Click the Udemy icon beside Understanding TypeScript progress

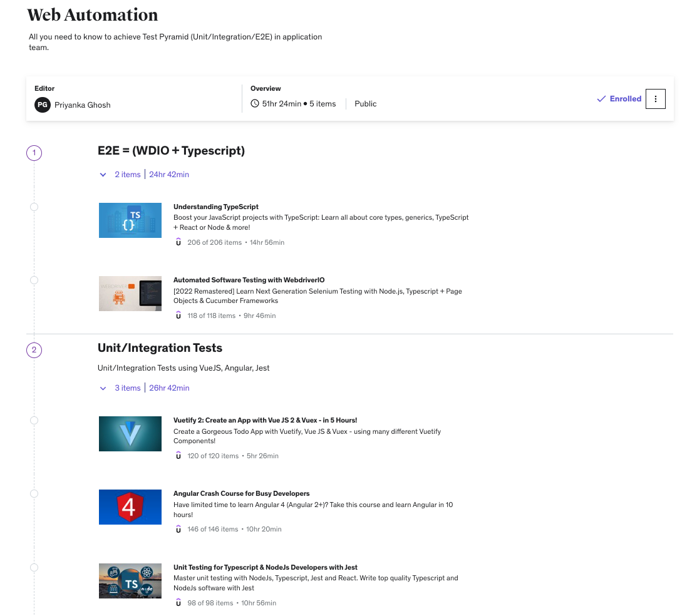point(178,242)
